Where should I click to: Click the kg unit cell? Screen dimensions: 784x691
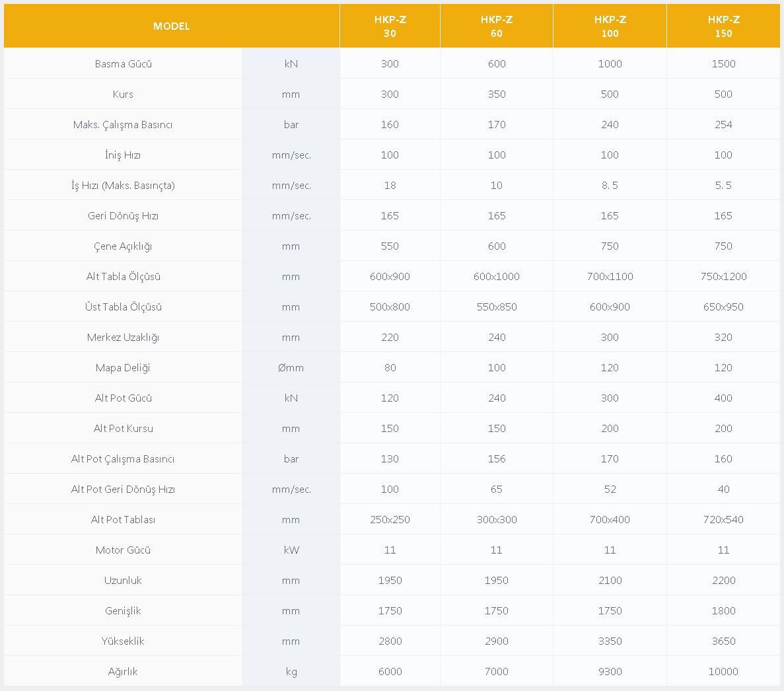[x=291, y=671]
